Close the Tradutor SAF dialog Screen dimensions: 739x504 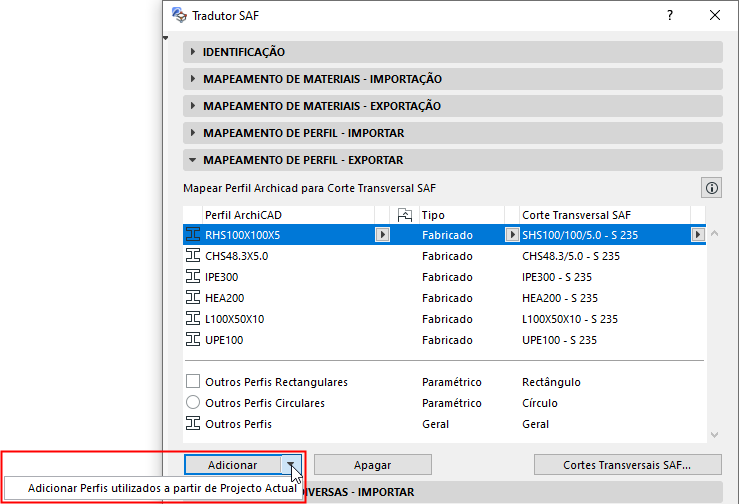point(714,15)
